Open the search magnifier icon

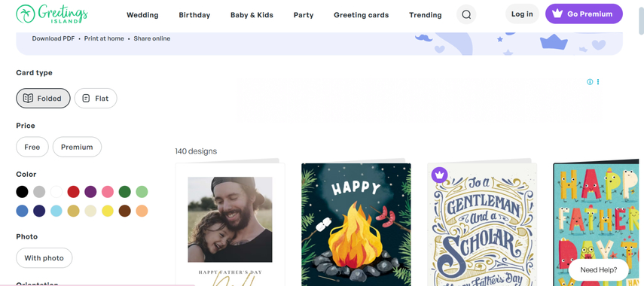pyautogui.click(x=466, y=15)
